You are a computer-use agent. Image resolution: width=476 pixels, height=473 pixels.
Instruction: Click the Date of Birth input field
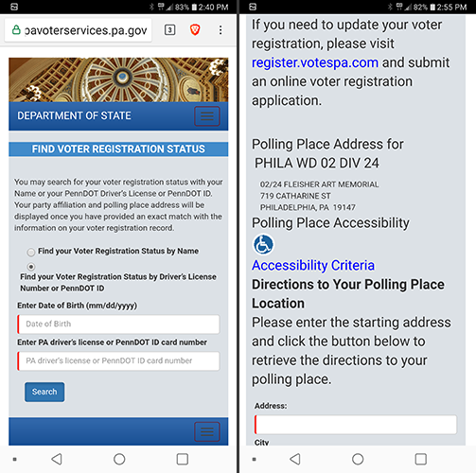point(118,324)
